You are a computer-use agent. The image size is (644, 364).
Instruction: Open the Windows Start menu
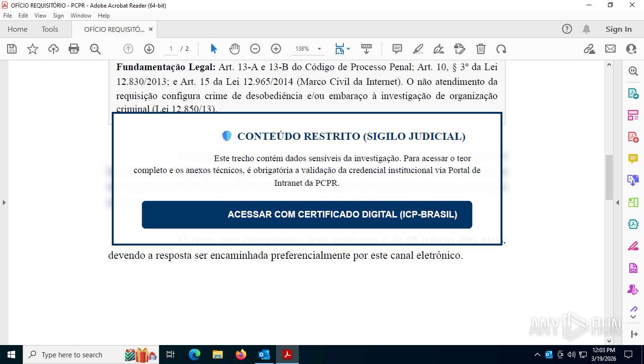tap(11, 355)
